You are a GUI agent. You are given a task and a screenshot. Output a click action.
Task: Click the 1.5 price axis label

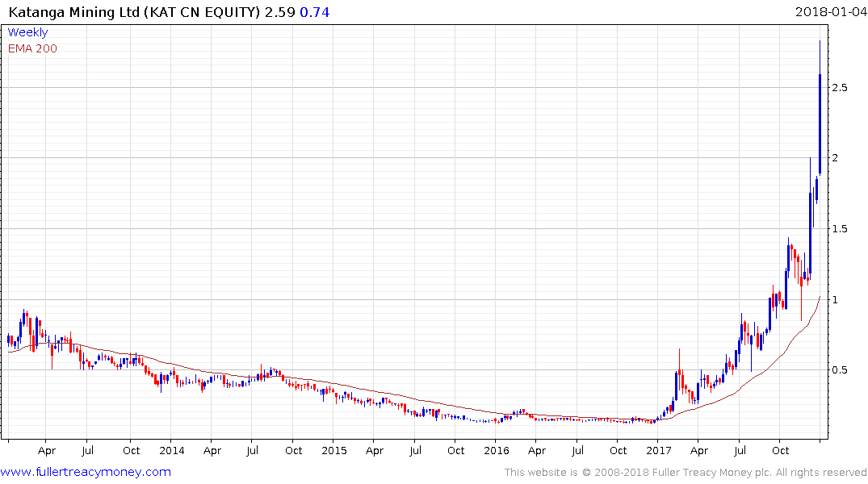tap(839, 229)
